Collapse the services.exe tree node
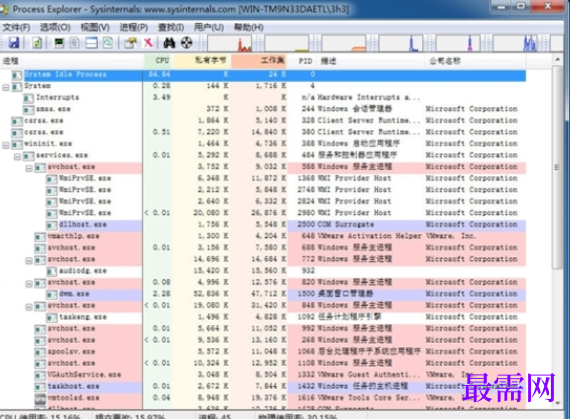The height and width of the screenshot is (419, 574). [17, 157]
